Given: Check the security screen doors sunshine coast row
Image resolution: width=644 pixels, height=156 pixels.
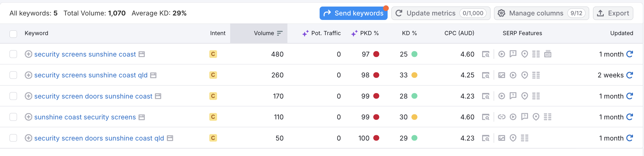Looking at the screenshot, I should coord(13,96).
